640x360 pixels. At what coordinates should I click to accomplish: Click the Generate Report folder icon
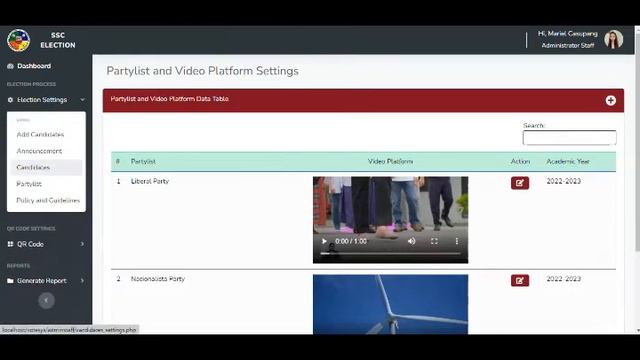tap(10, 281)
